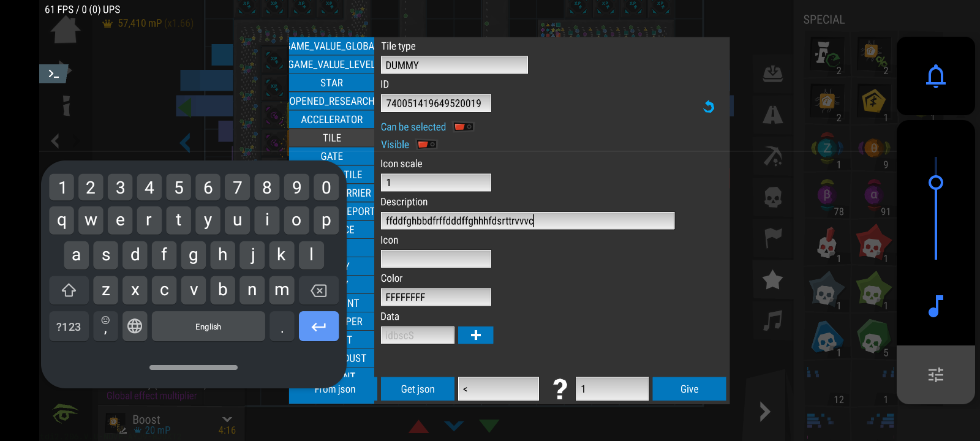The height and width of the screenshot is (441, 980).
Task: Select the star category icon
Action: point(772,280)
